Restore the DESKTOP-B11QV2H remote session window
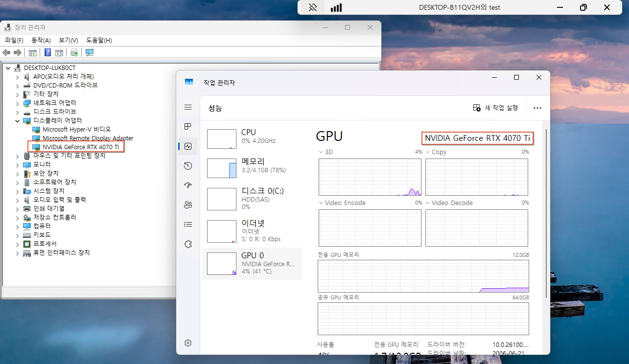The height and width of the screenshot is (364, 629). (583, 7)
